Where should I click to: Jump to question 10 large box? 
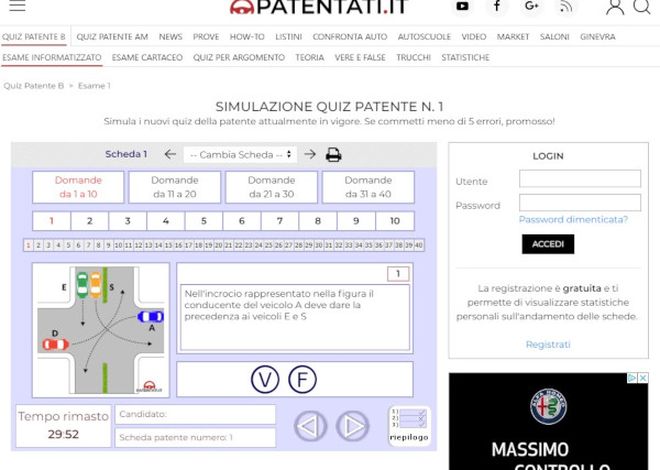(395, 221)
